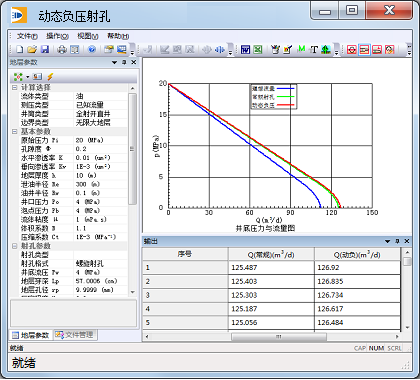Image resolution: width=420 pixels, height=380 pixels.
Task: Collapse the 基本参数 group
Action: 14,131
